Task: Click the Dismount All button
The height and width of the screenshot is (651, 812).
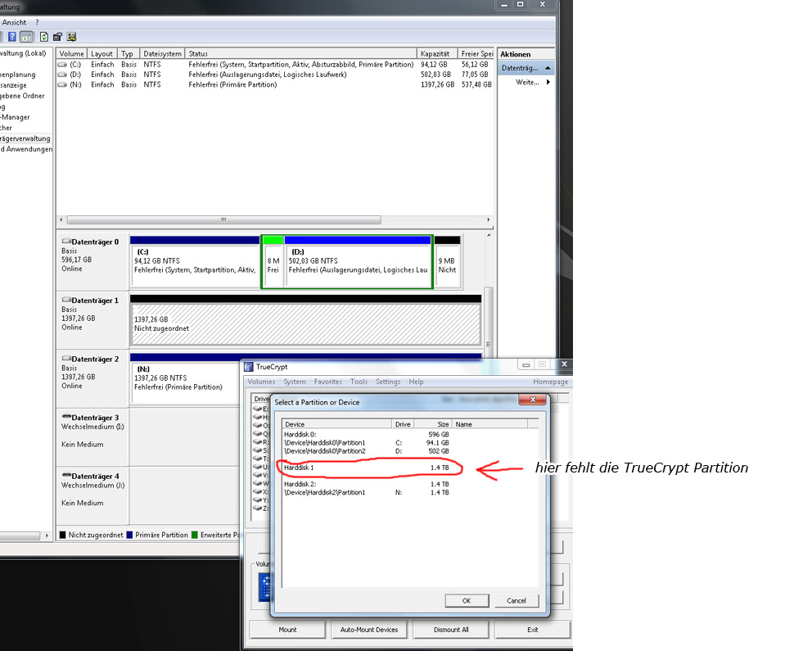Action: click(x=450, y=630)
